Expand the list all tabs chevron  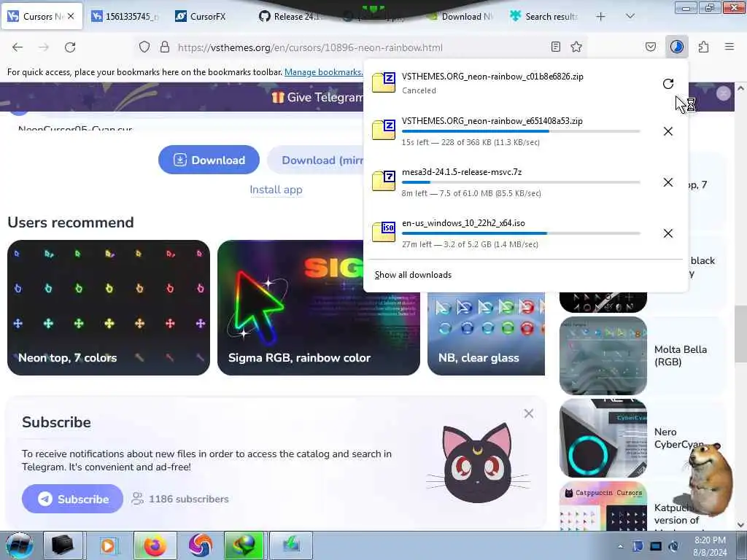[x=630, y=16]
